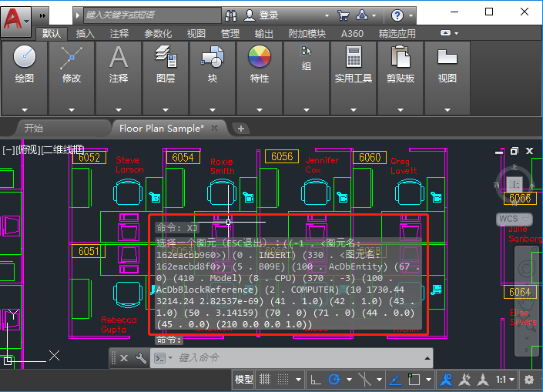Screen dimensions: 543x392
Task: Expand the 修改 panel dropdown arrow
Action: (x=72, y=110)
